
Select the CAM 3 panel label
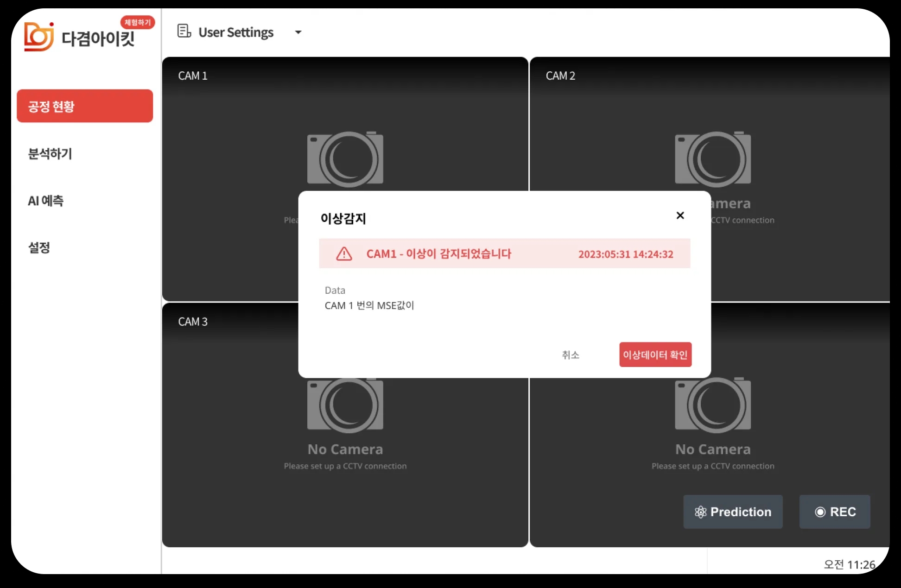point(193,322)
